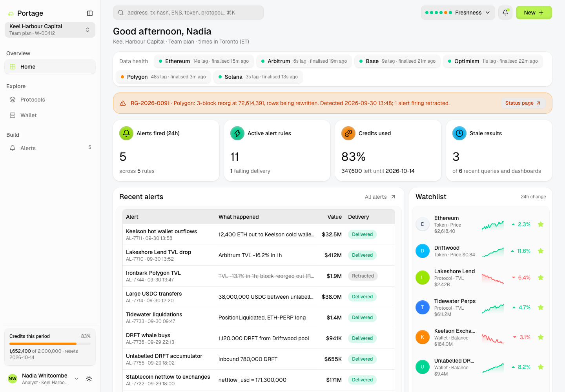Open the Status page link
565x392 pixels.
(523, 103)
